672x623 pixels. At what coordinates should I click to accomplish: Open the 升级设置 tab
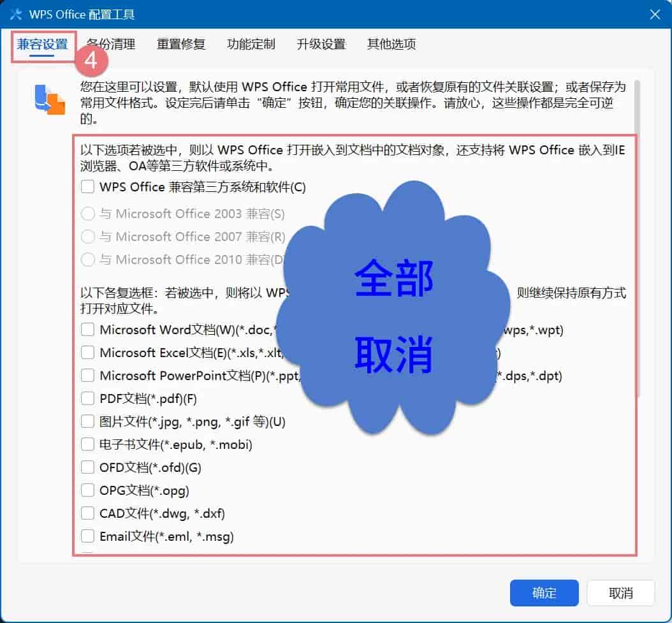(x=321, y=44)
